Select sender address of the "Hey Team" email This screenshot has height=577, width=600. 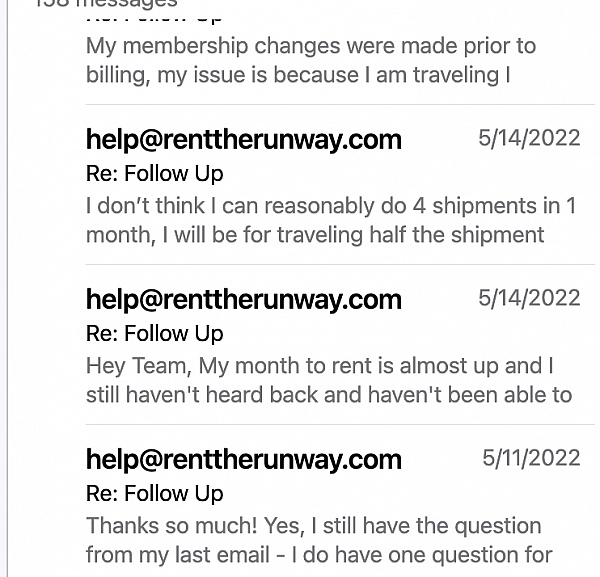tap(243, 300)
